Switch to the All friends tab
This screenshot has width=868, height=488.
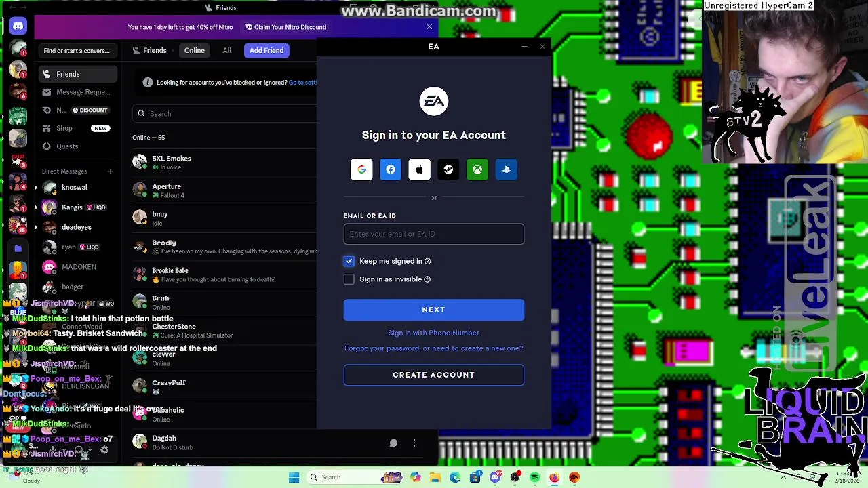(227, 50)
